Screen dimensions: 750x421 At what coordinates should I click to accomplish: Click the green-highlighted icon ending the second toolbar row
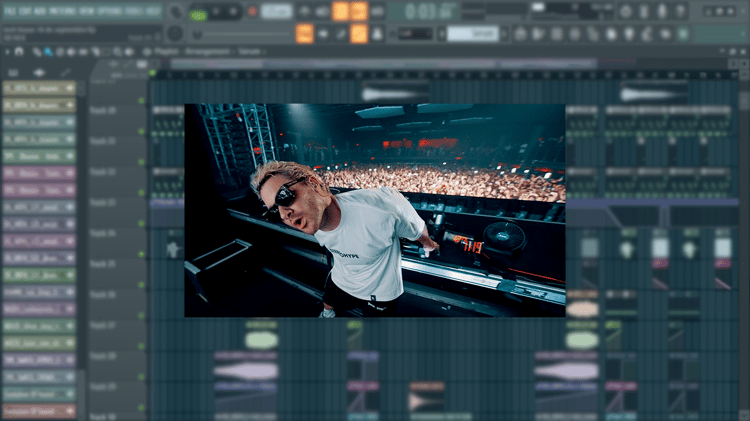coord(684,33)
